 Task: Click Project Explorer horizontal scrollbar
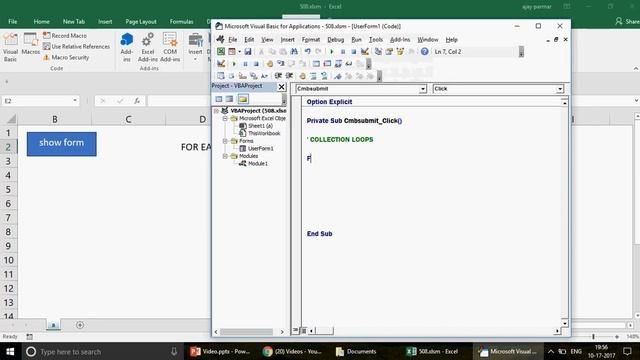point(247,332)
